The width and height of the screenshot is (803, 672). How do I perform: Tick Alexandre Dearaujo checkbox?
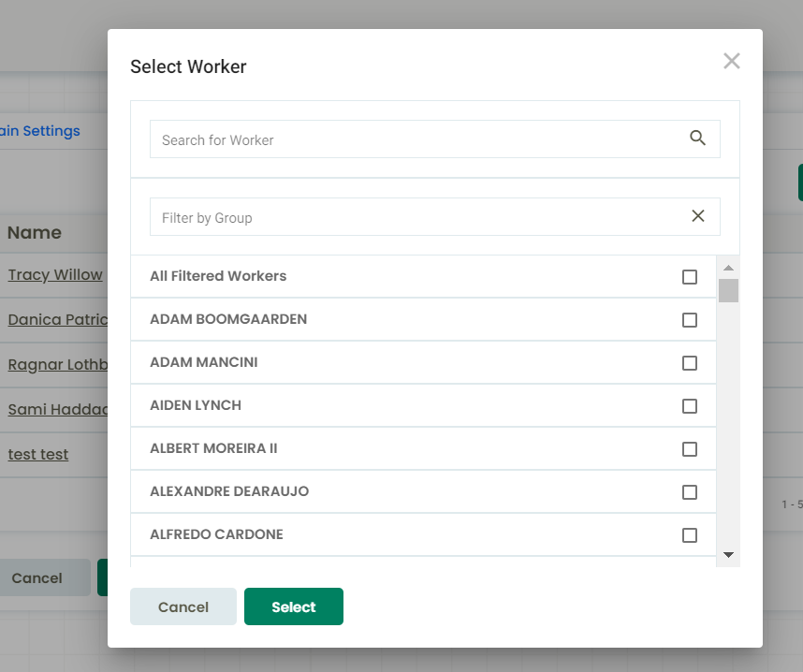coord(690,492)
